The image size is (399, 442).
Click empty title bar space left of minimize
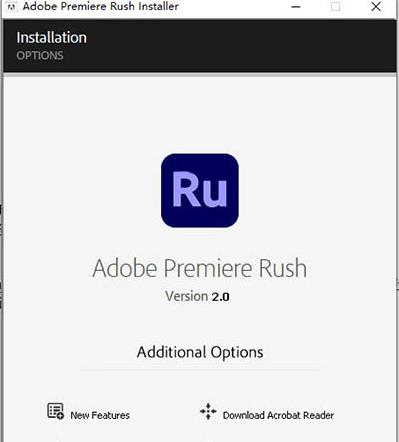pos(233,7)
